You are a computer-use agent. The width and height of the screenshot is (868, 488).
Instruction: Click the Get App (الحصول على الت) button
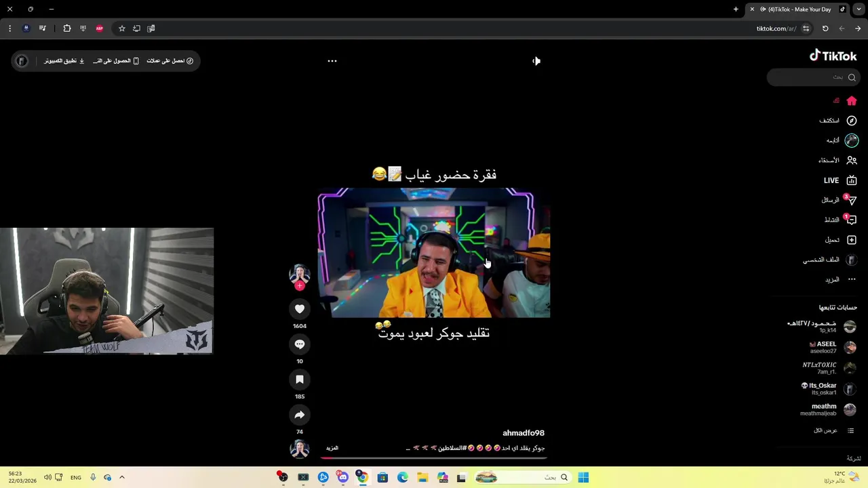click(x=116, y=61)
